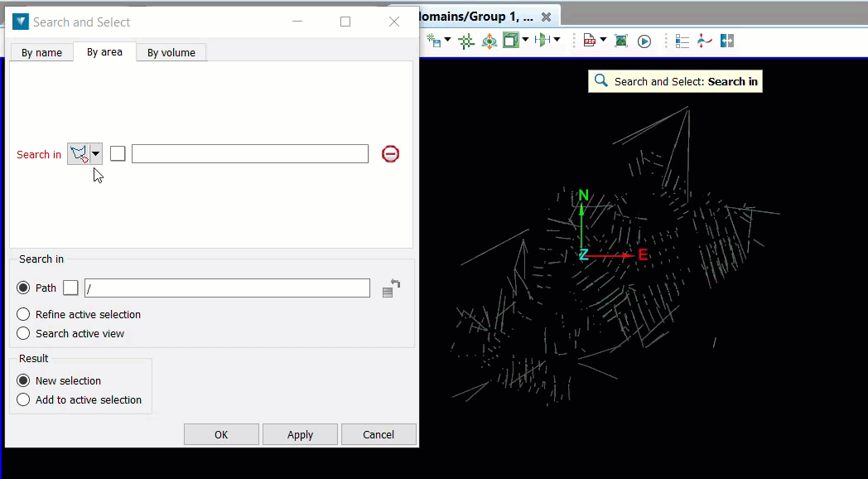Viewport: 868px width, 479px height.
Task: Remove the search row with red minus icon
Action: [390, 154]
